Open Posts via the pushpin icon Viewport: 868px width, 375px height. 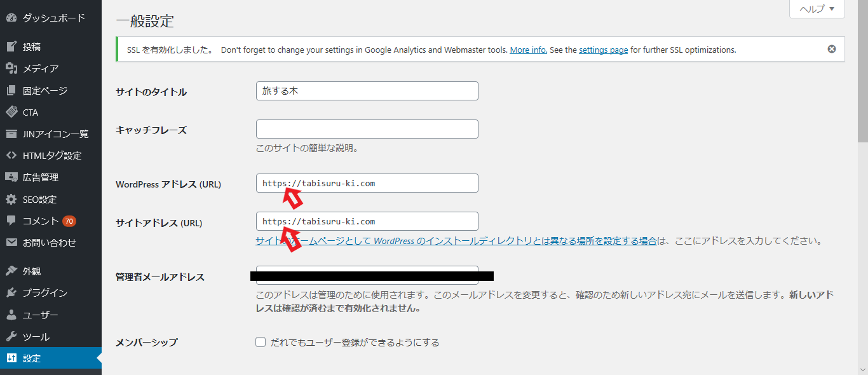coord(11,46)
